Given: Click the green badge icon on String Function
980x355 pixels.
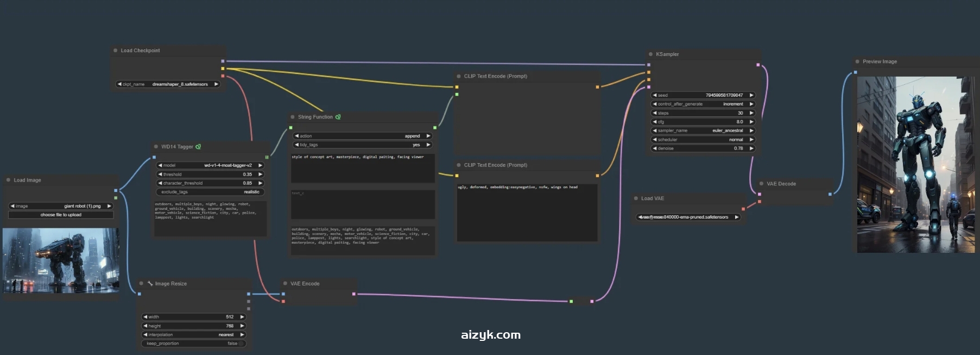Looking at the screenshot, I should (338, 117).
